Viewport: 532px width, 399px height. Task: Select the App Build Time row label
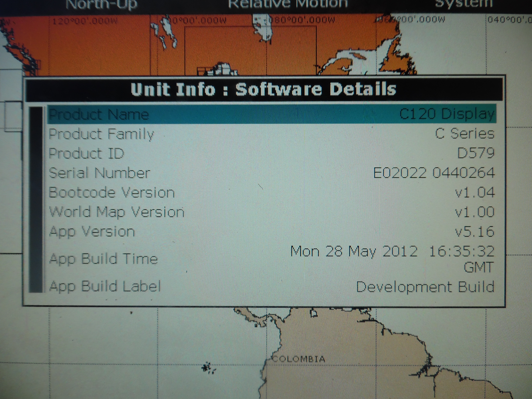point(103,259)
